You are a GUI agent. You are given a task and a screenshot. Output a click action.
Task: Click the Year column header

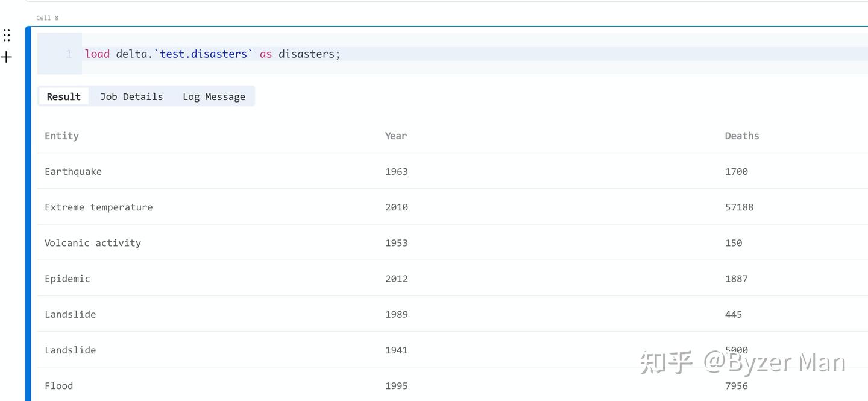tap(396, 136)
